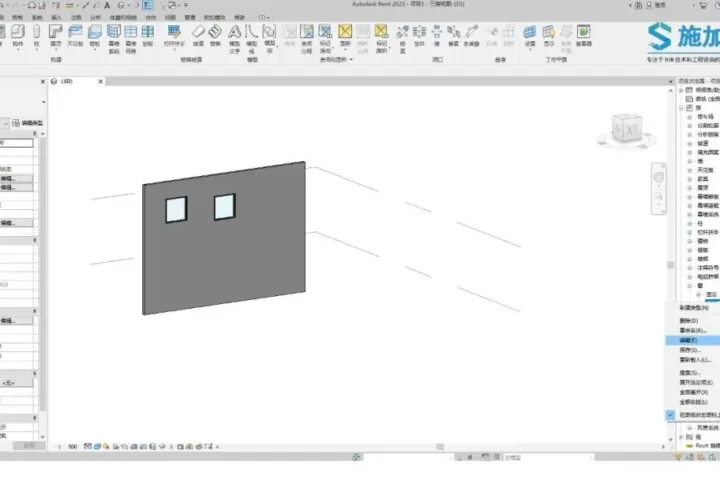
Task: Choose highlighted Edit (编辑) in context menu
Action: point(693,340)
